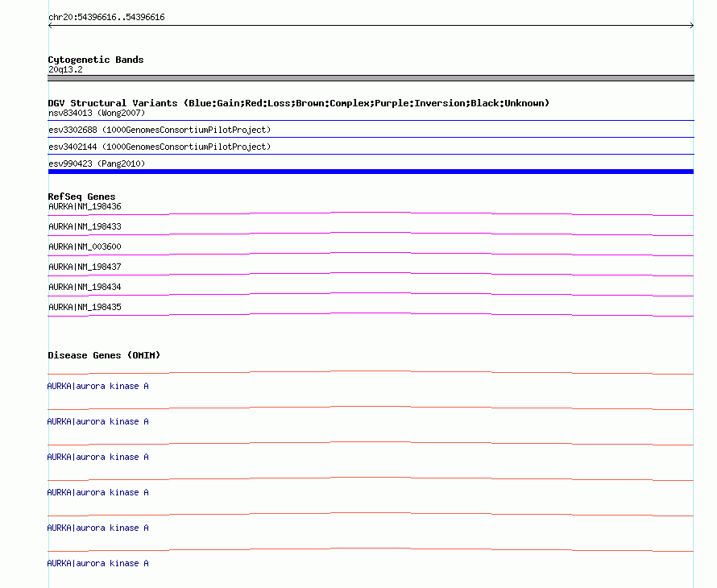Open variant esv3302688 label
This screenshot has height=588, width=717.
pos(160,130)
